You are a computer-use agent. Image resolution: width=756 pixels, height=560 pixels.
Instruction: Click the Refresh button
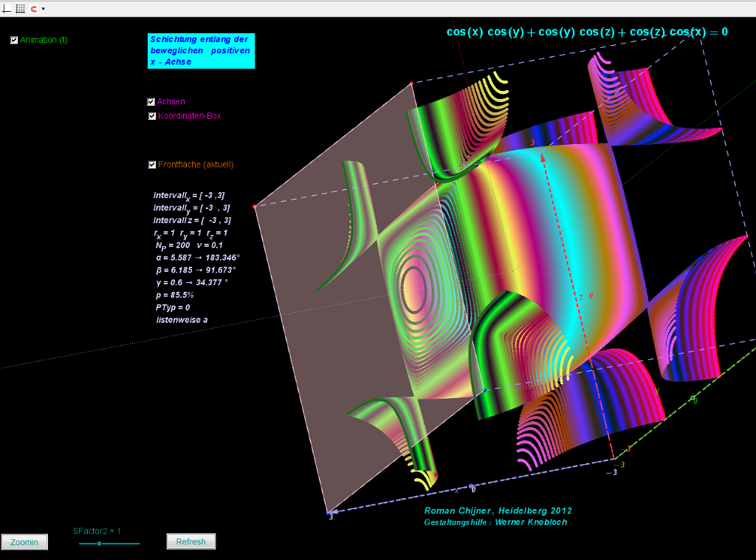coord(190,542)
